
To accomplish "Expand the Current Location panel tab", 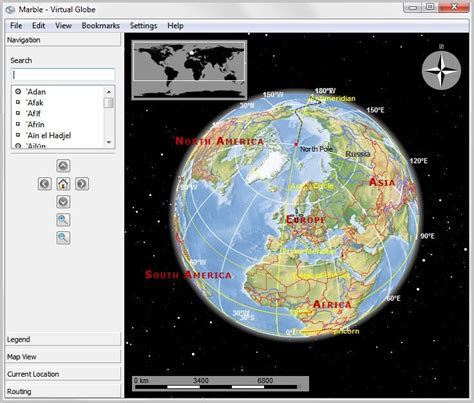I will (x=63, y=374).
